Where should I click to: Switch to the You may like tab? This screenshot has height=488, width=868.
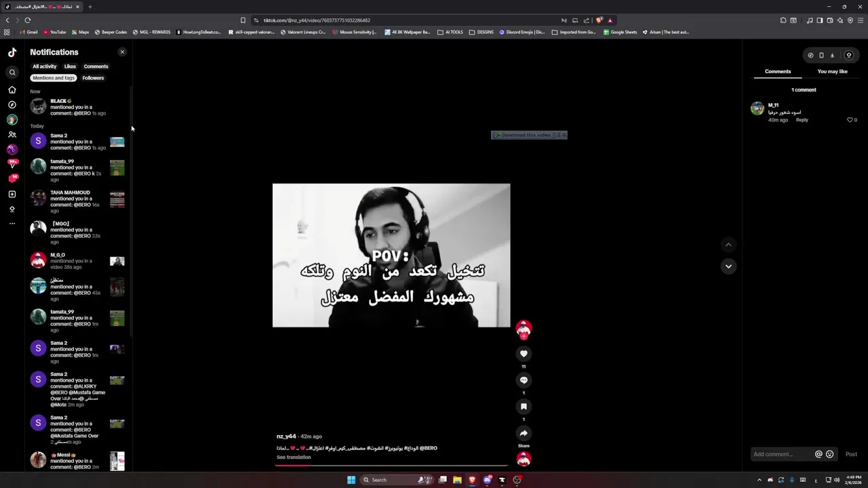pyautogui.click(x=832, y=71)
